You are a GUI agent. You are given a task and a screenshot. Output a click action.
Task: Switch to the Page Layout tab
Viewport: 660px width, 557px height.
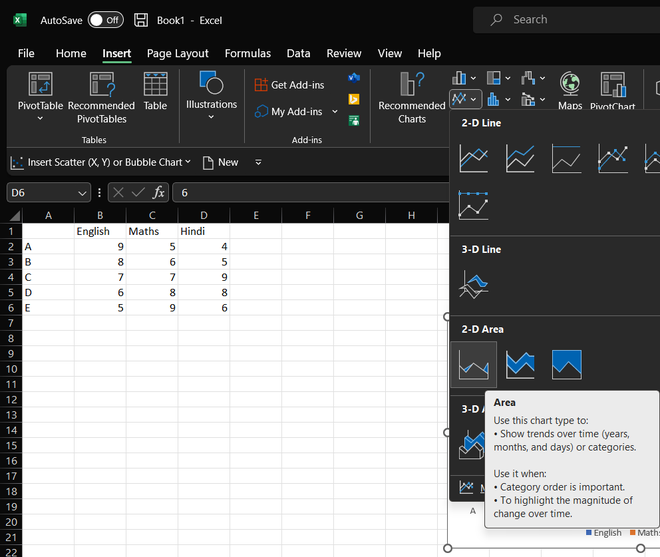tap(177, 53)
